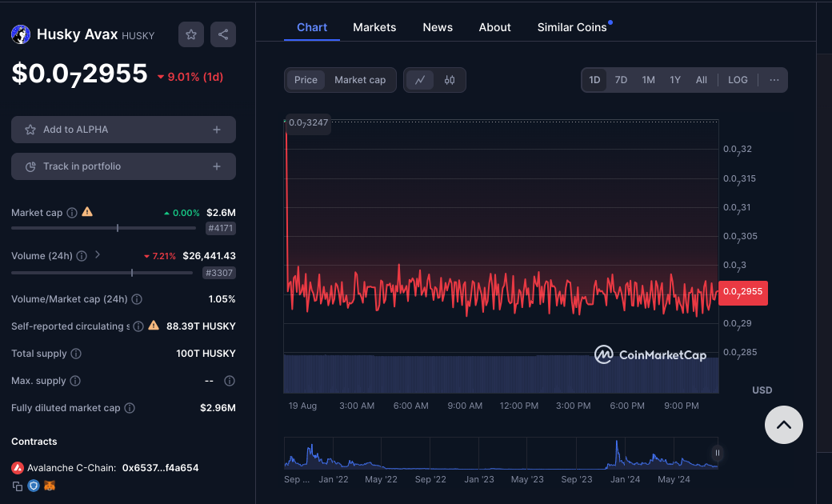Select the 1Y chart range
This screenshot has height=504, width=832.
coord(675,80)
